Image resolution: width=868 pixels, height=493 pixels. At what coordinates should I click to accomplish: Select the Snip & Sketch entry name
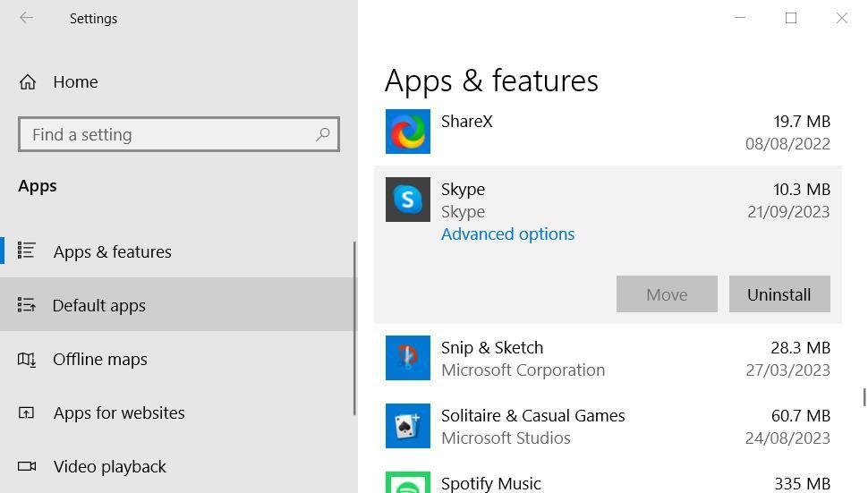pos(492,347)
